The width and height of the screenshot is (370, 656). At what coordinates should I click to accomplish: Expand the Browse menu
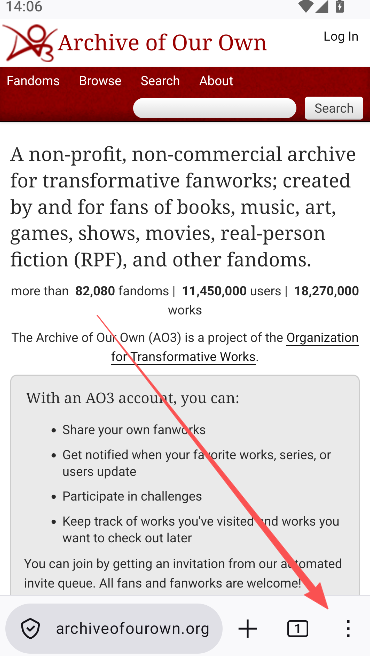pyautogui.click(x=100, y=80)
